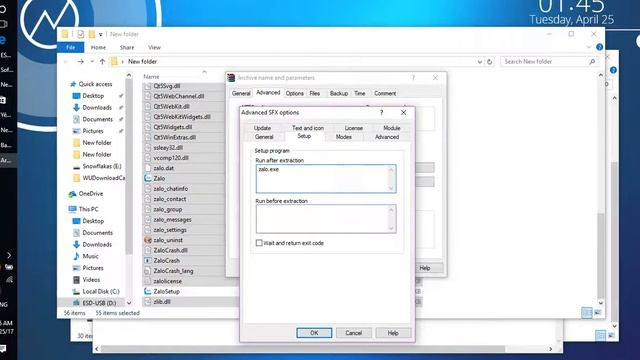Open the Time tab in Archive parameters window
Screen dimensions: 640x360
point(360,93)
